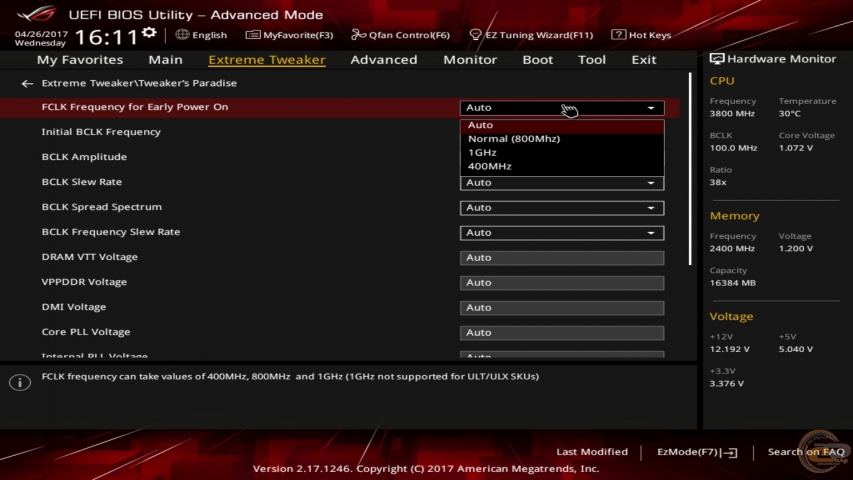Launch EZ Tuning Wizard(F11)

531,35
